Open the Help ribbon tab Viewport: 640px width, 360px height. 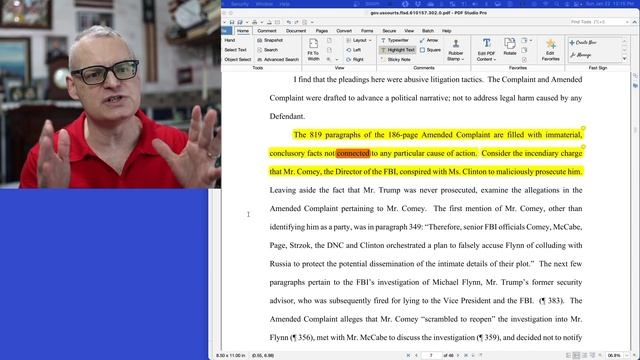[447, 31]
